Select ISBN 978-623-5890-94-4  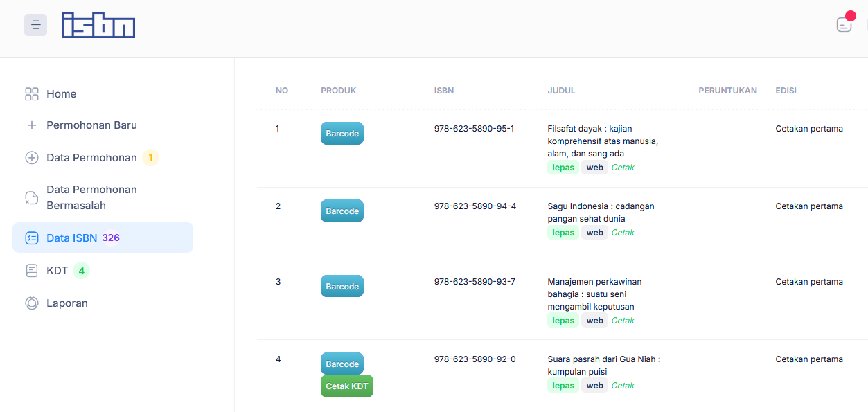[475, 206]
